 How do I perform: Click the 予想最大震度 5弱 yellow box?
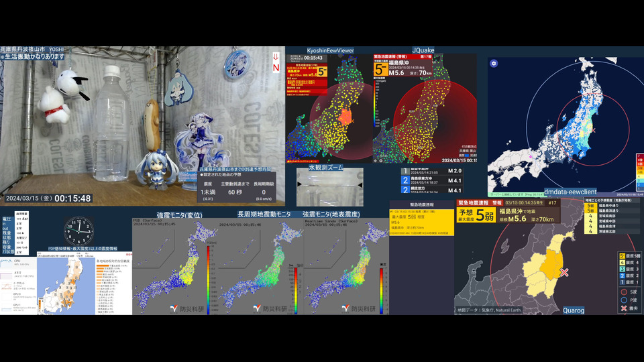(x=476, y=215)
